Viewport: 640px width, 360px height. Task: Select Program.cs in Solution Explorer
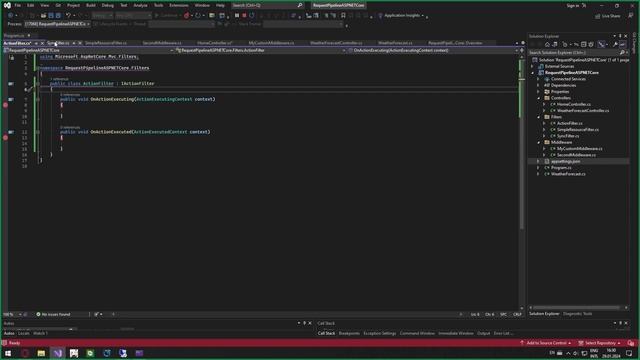click(x=561, y=167)
